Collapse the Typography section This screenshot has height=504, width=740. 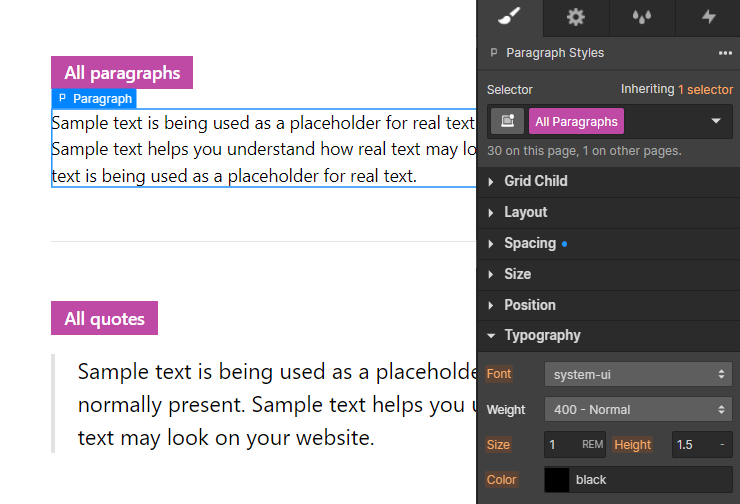tap(609, 336)
